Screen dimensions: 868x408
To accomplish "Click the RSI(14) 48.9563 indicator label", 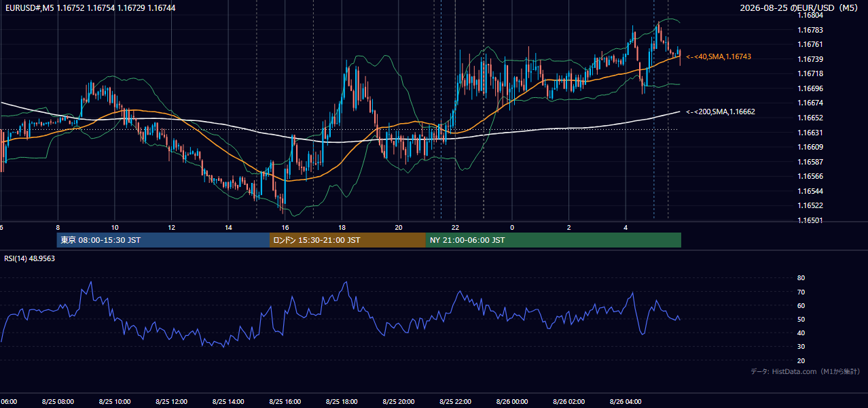I will [x=29, y=258].
